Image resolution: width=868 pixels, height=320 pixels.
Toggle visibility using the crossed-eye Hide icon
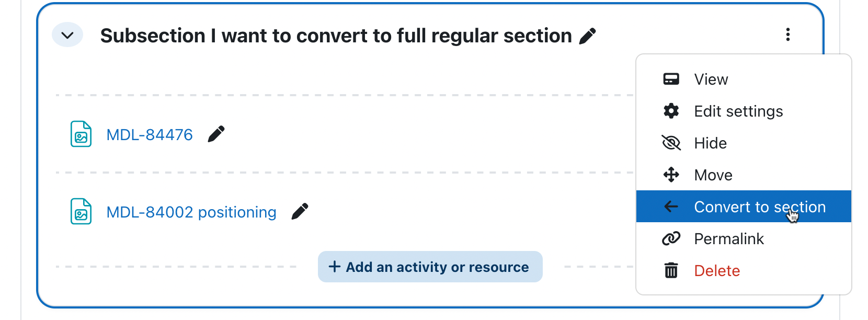671,143
